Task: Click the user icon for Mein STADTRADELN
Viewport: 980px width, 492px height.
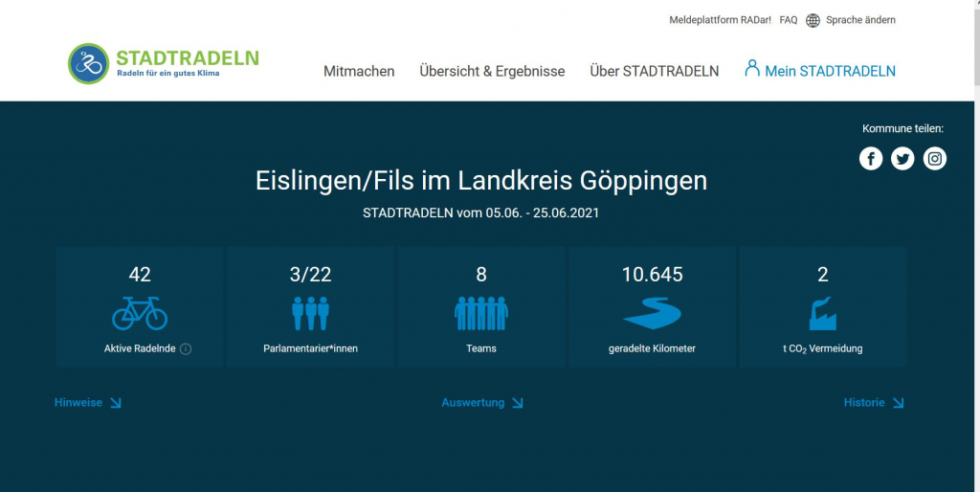Action: pos(752,69)
